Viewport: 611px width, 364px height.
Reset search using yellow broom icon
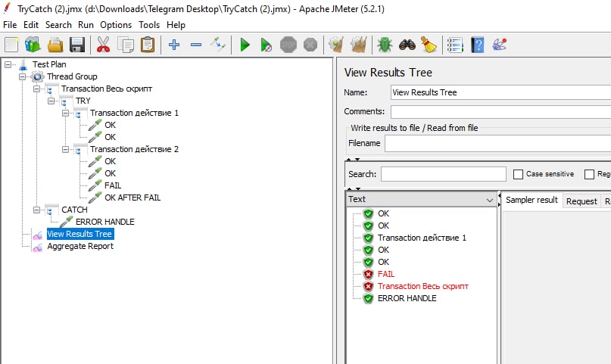pos(429,45)
